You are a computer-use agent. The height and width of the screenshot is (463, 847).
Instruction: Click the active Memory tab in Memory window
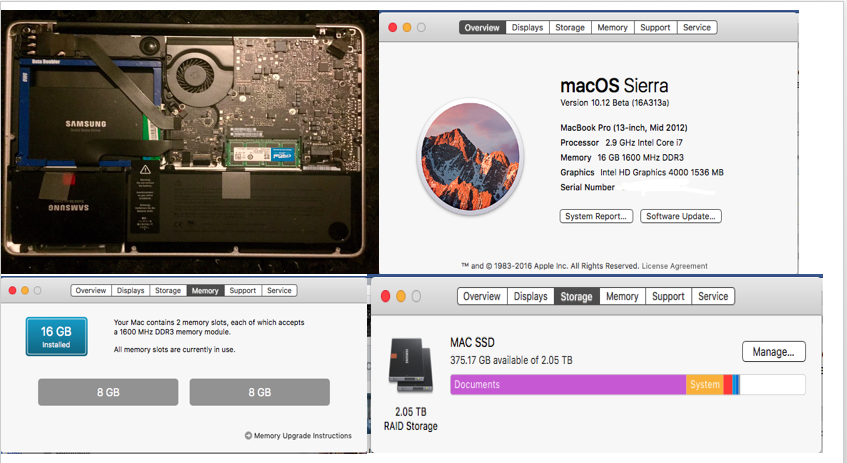coord(205,291)
